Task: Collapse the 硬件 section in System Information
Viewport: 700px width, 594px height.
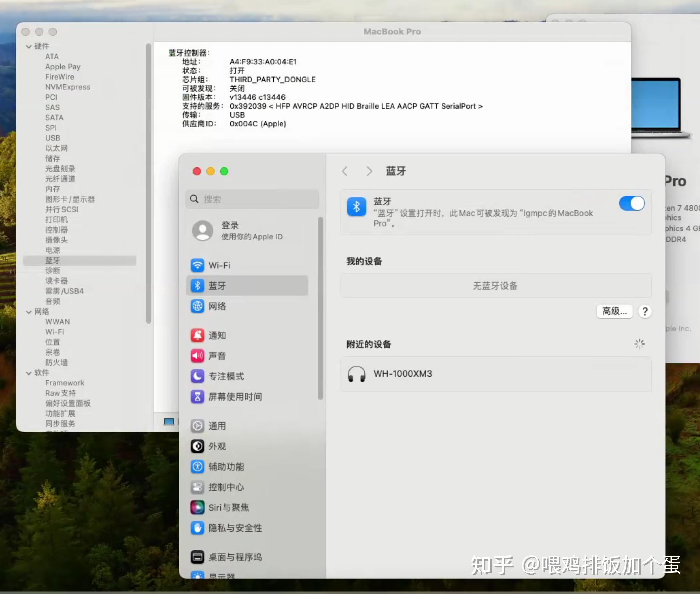Action: tap(29, 46)
